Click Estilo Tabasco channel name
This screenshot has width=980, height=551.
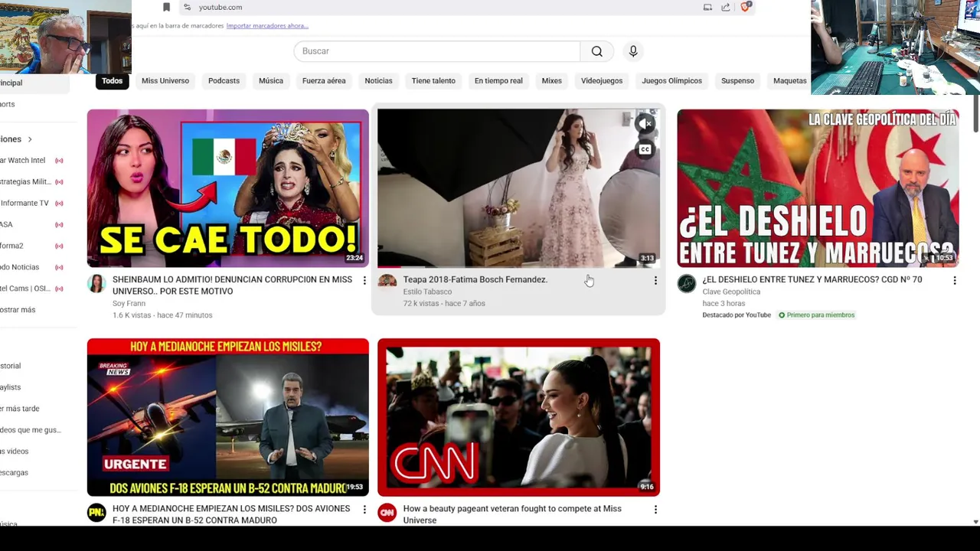tap(427, 292)
